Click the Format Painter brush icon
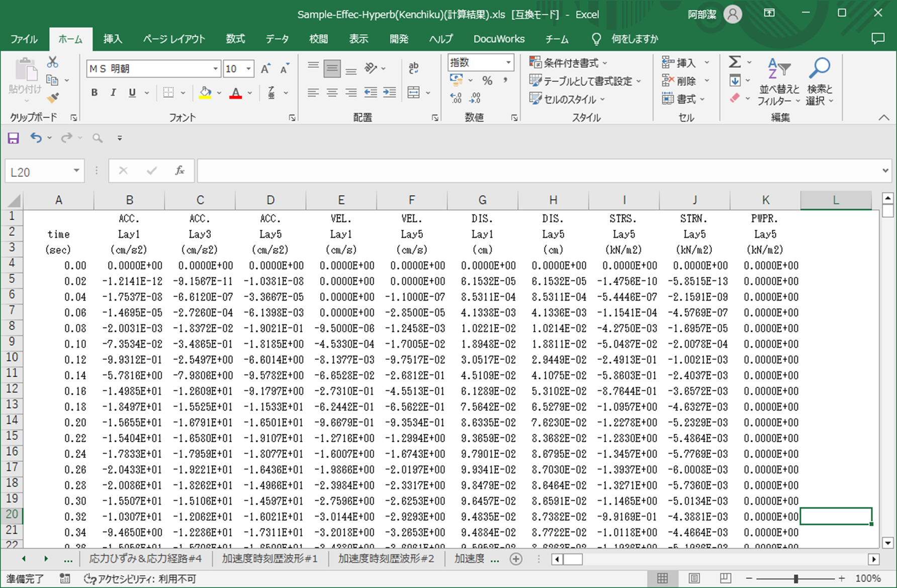The image size is (897, 588). [52, 98]
